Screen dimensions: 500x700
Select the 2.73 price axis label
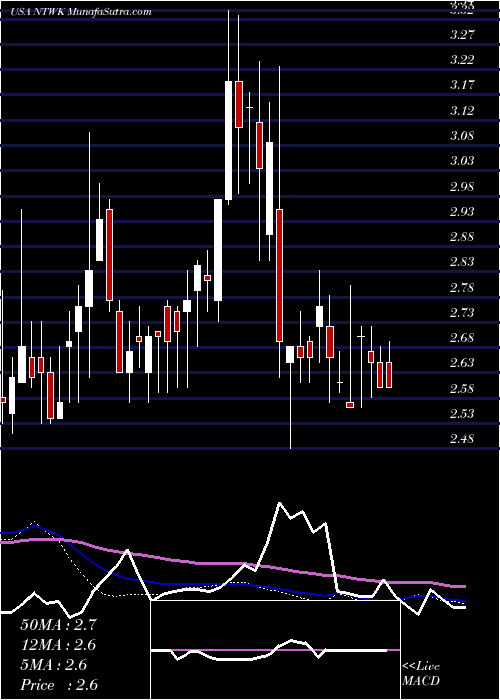tap(462, 312)
